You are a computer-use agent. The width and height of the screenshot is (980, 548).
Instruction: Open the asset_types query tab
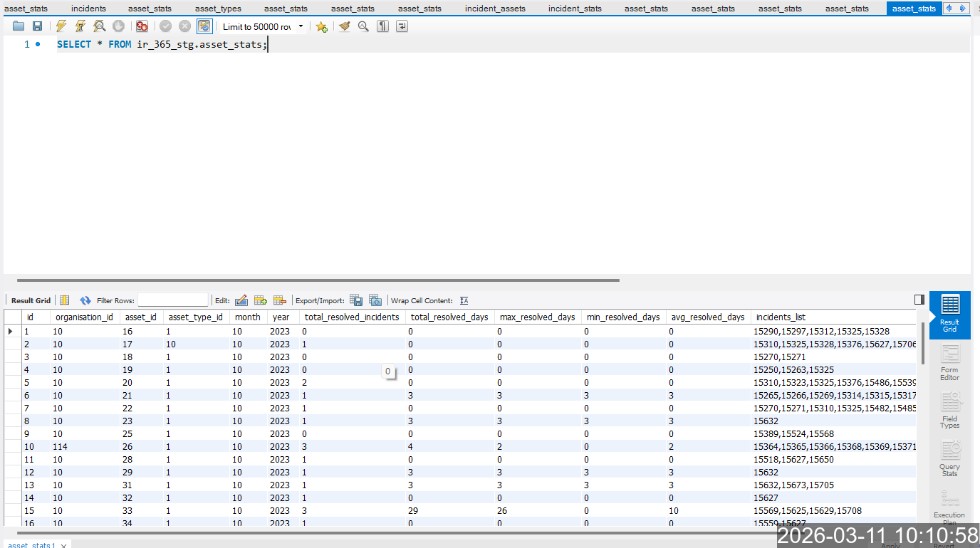(x=218, y=9)
